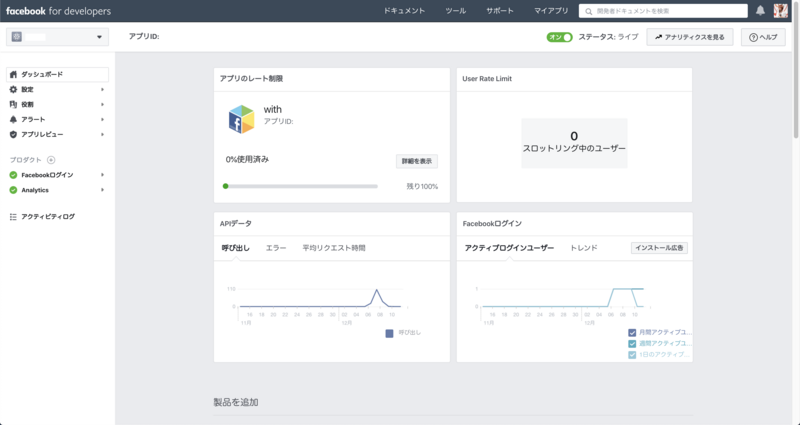800x425 pixels.
Task: Open the app selector dropdown
Action: coord(57,37)
